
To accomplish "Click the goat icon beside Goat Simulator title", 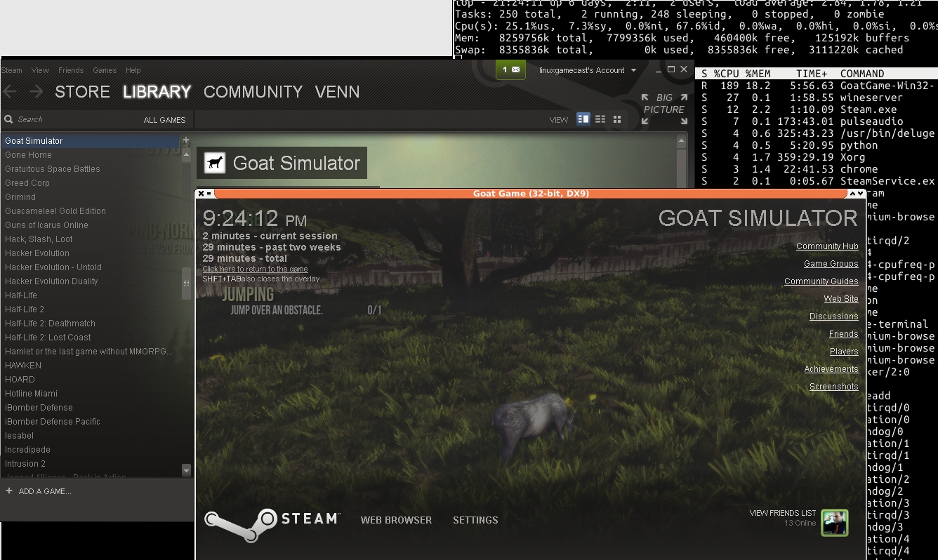I will coord(215,164).
